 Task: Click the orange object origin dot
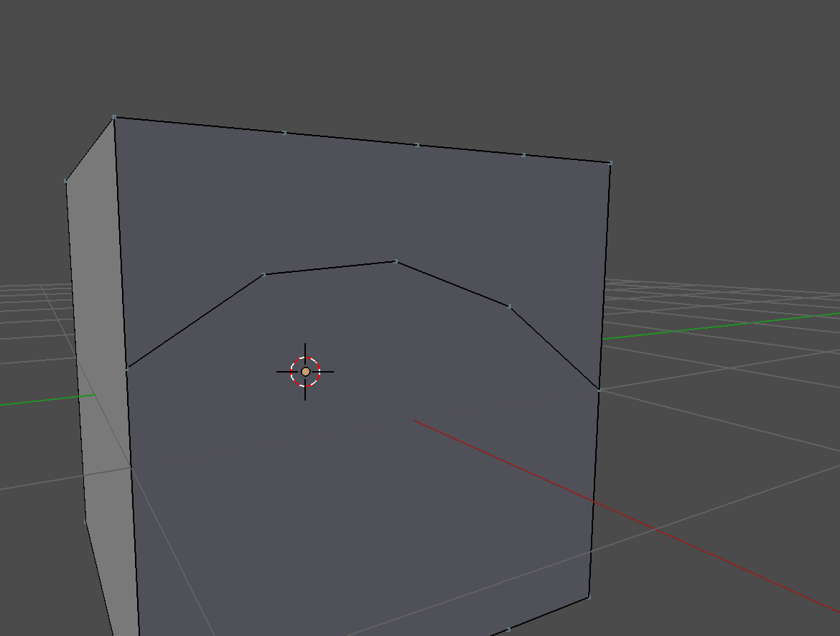305,372
